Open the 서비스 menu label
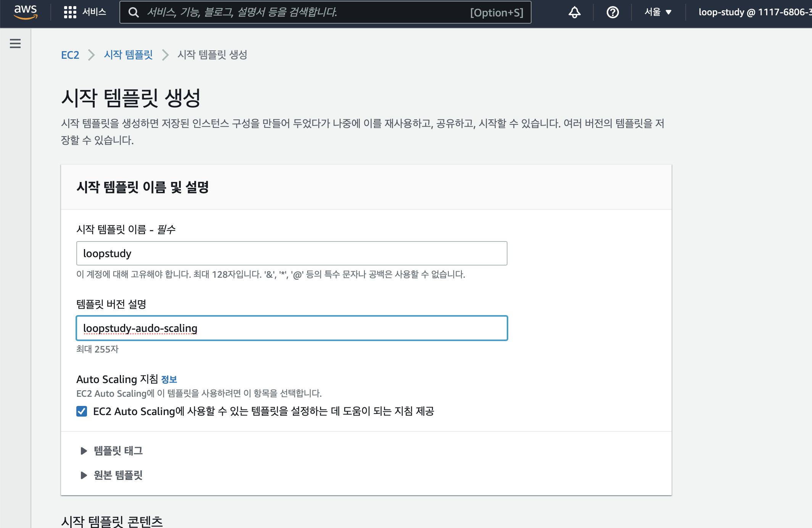 pyautogui.click(x=94, y=12)
